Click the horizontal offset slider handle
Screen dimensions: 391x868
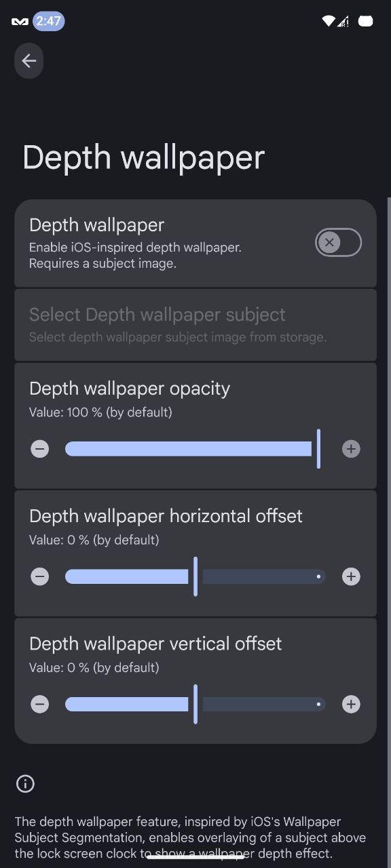[x=195, y=576]
